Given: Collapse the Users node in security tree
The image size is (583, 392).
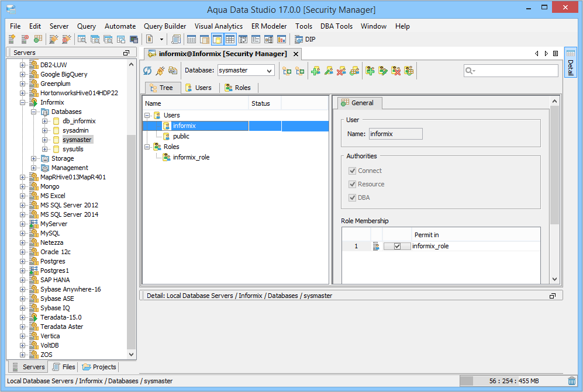Looking at the screenshot, I should (x=147, y=115).
